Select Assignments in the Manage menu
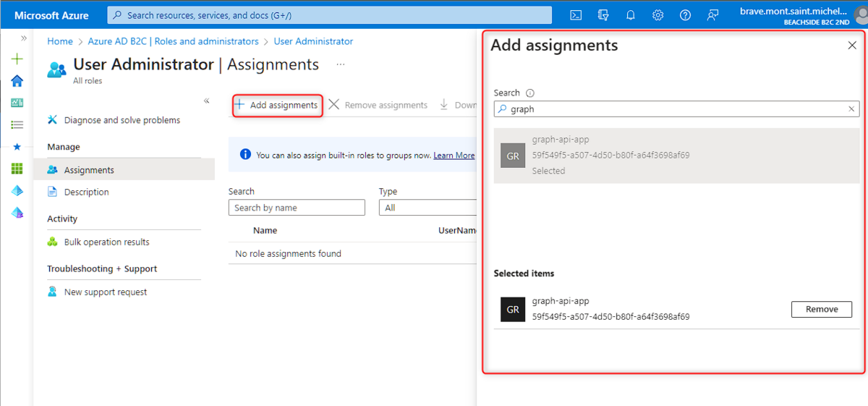The image size is (868, 406). click(124, 170)
